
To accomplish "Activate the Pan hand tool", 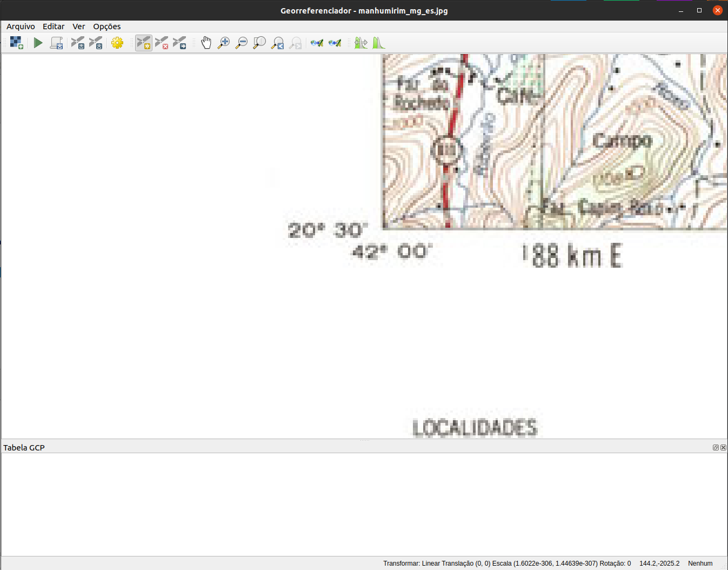I will click(206, 43).
